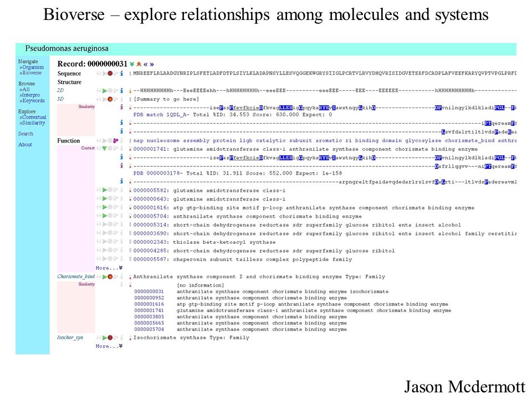Click the grey play arrow for record 0000005314
532x399 pixels.
pyautogui.click(x=105, y=224)
